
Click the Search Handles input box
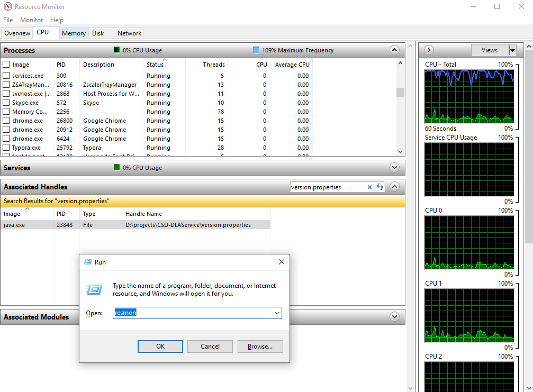point(328,187)
